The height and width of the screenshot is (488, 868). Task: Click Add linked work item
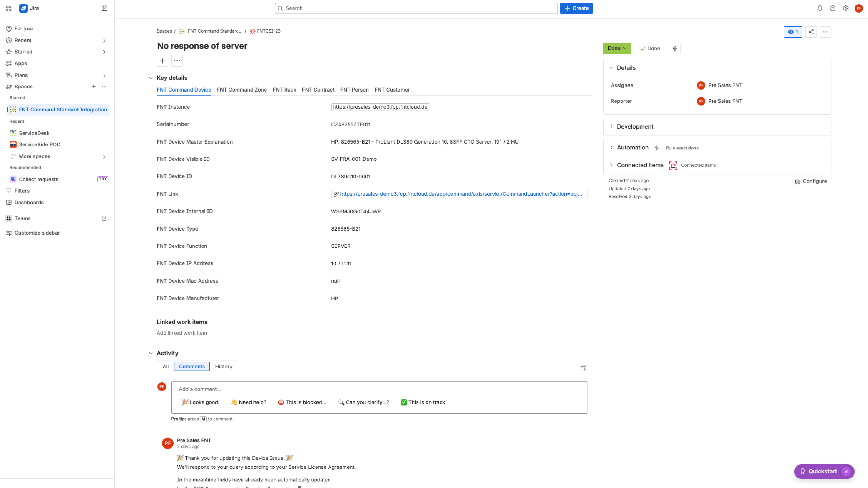[x=182, y=333]
